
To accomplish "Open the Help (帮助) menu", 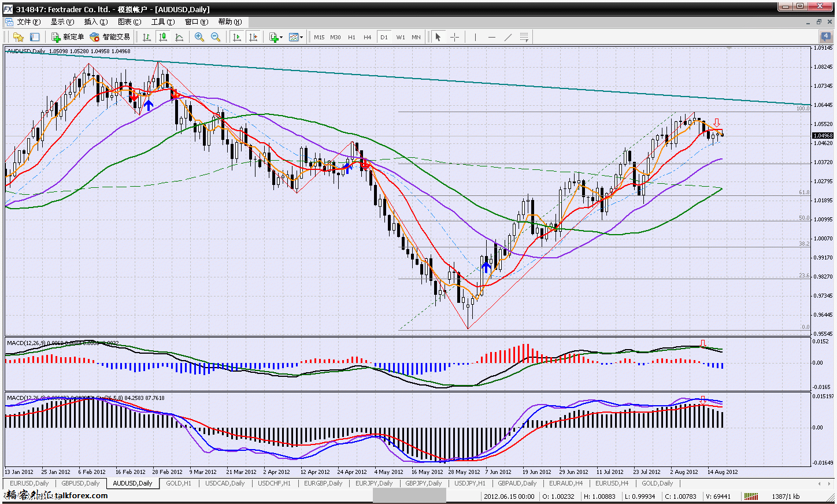I will click(229, 22).
